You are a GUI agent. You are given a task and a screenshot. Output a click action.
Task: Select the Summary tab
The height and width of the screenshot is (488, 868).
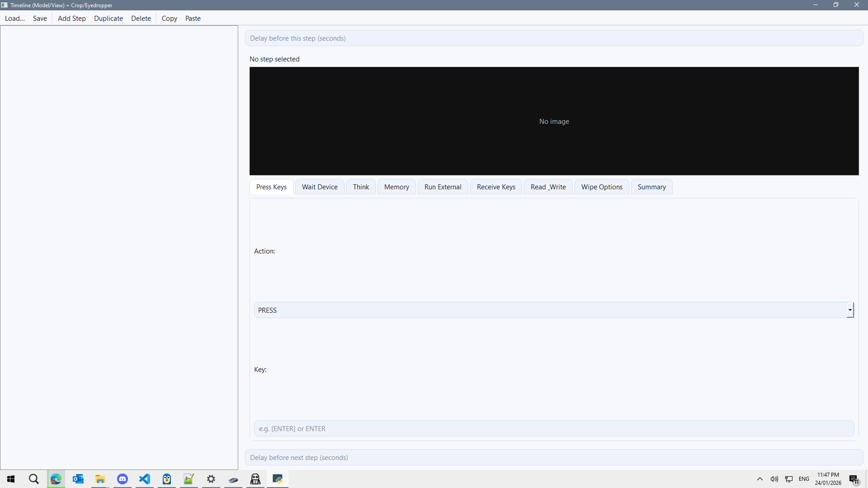tap(651, 187)
